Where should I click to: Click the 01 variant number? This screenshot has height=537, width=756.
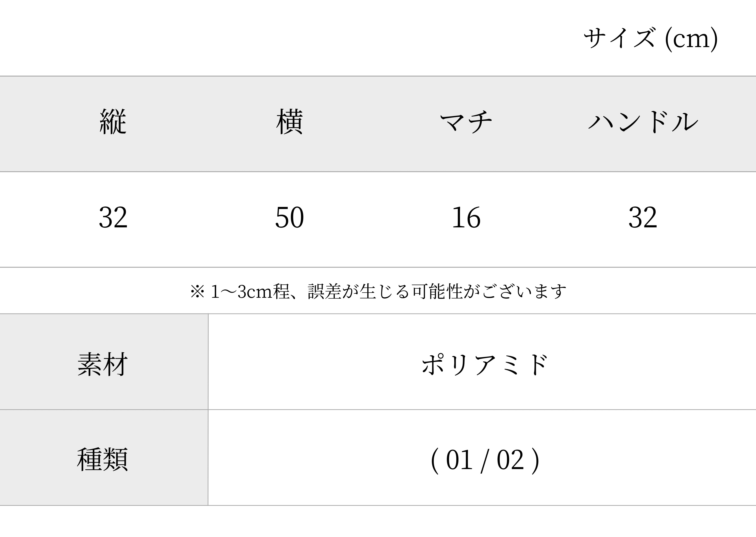click(x=459, y=460)
